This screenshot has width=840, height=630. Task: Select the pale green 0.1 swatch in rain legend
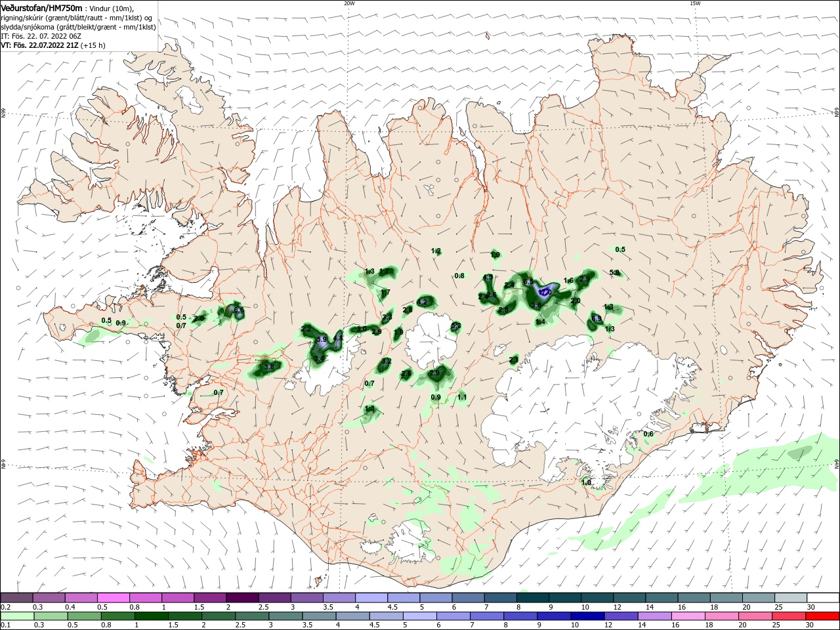pyautogui.click(x=16, y=616)
